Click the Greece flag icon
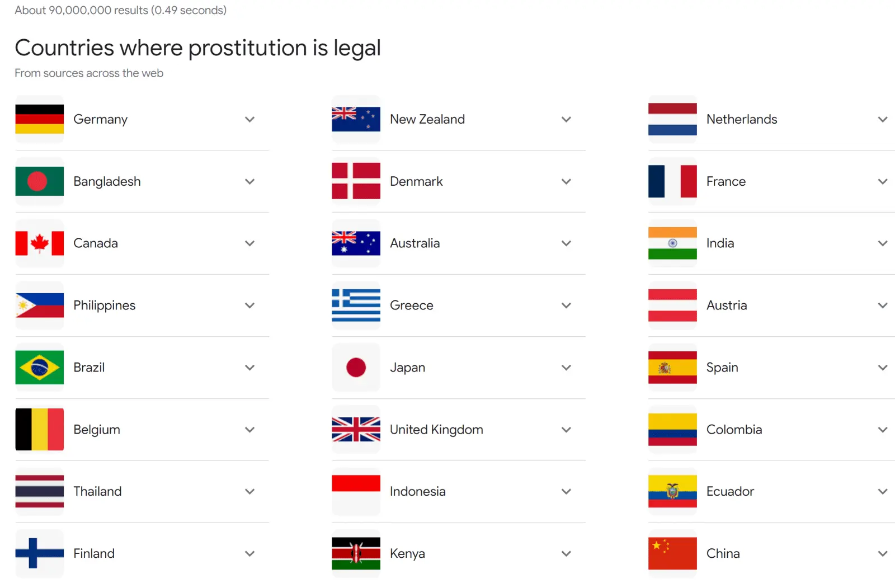Screen dimensions: 895x588 click(x=356, y=305)
